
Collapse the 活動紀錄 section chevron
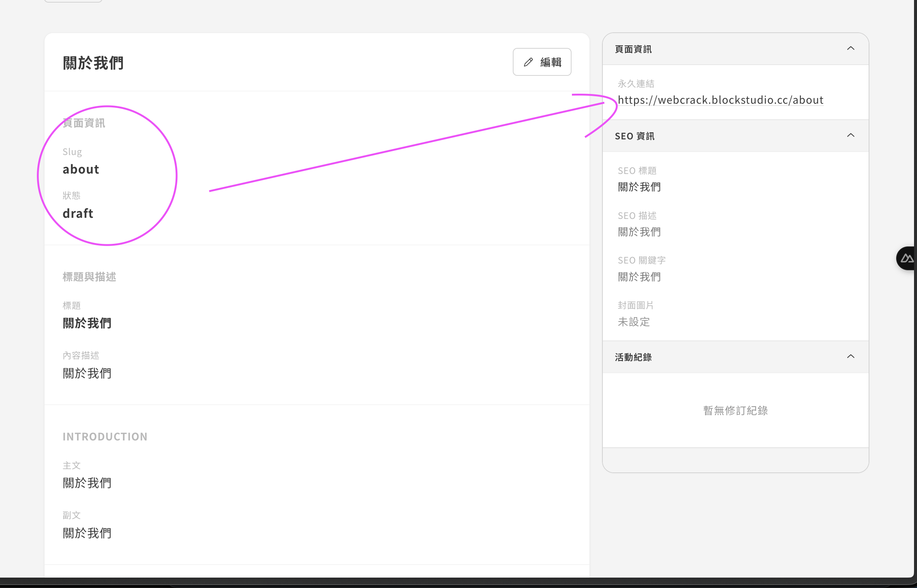[850, 356]
